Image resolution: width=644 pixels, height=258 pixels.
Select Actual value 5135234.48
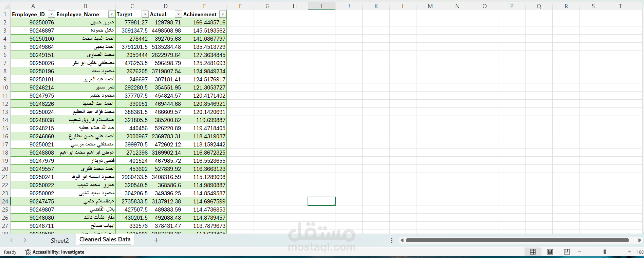point(166,47)
